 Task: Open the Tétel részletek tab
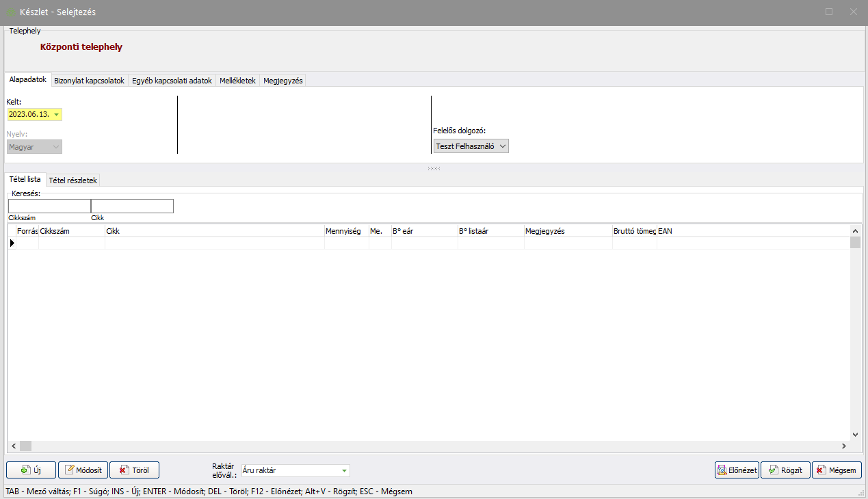(x=73, y=180)
